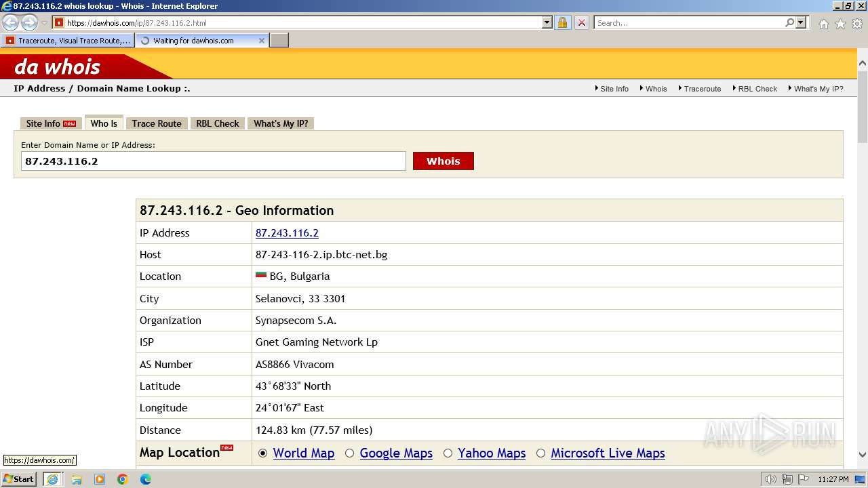This screenshot has width=868, height=488.
Task: Switch to the RBL Check tab
Action: (218, 123)
